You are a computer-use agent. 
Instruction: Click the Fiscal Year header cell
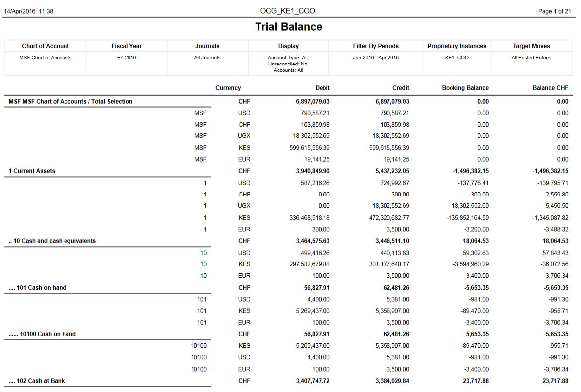tap(127, 46)
